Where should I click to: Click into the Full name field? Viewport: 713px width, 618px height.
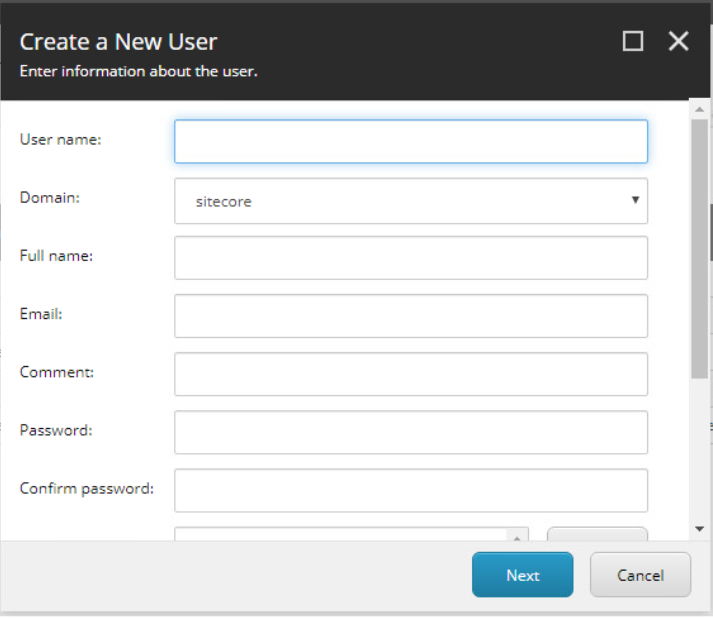[411, 258]
